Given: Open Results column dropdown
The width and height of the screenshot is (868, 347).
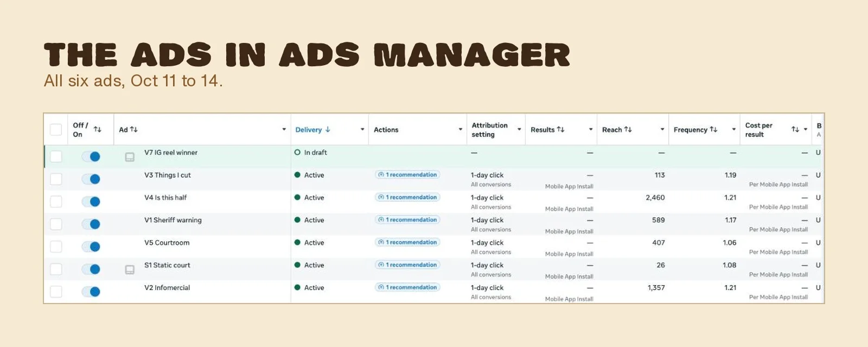Looking at the screenshot, I should click(x=591, y=129).
